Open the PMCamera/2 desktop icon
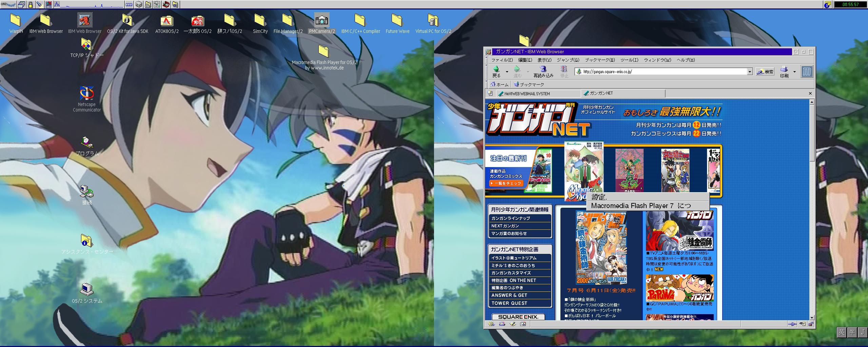The height and width of the screenshot is (347, 868). [322, 23]
